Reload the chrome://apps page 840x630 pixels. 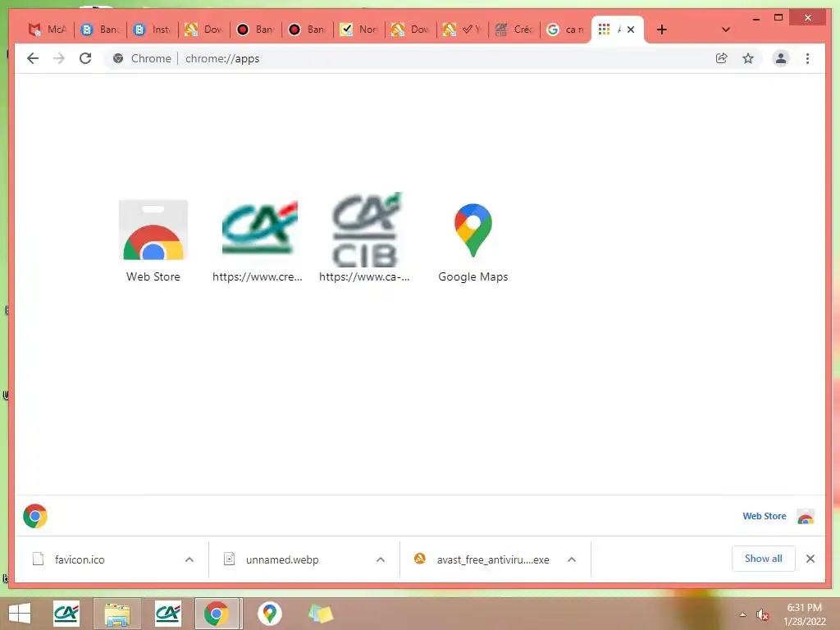pos(85,58)
